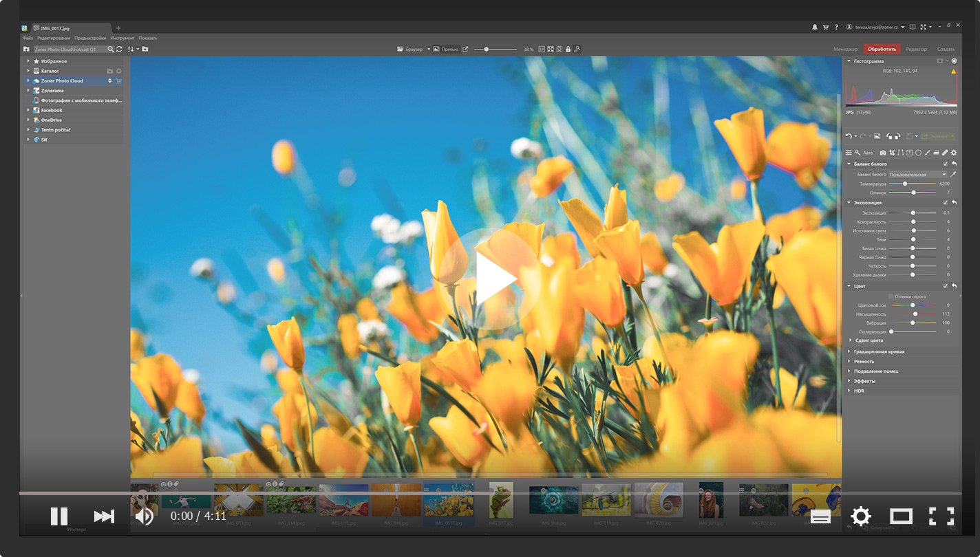
Task: Enable the Оттенки серого checkbox
Action: [x=891, y=296]
